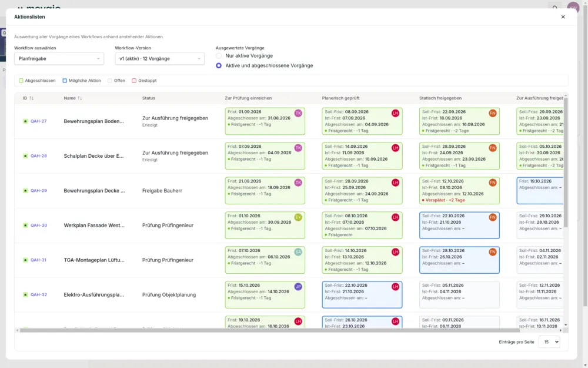Select the Elektro-Ausführungspla... name cell

coord(93,295)
